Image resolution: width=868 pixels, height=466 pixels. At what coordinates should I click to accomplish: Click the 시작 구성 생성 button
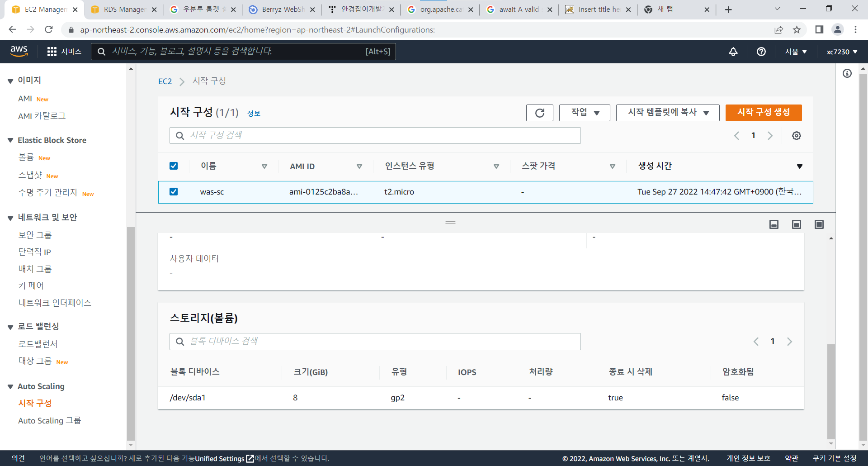764,113
